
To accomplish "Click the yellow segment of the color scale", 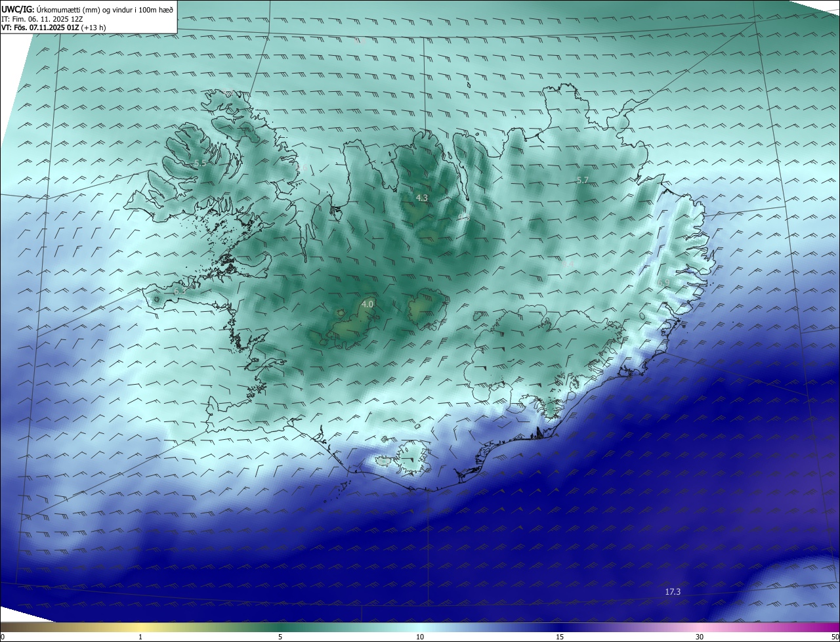I will click(140, 627).
